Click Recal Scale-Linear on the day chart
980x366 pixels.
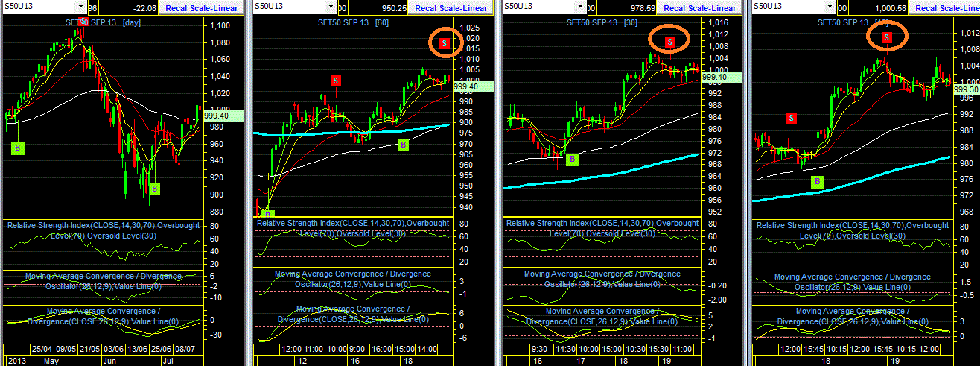coord(201,8)
